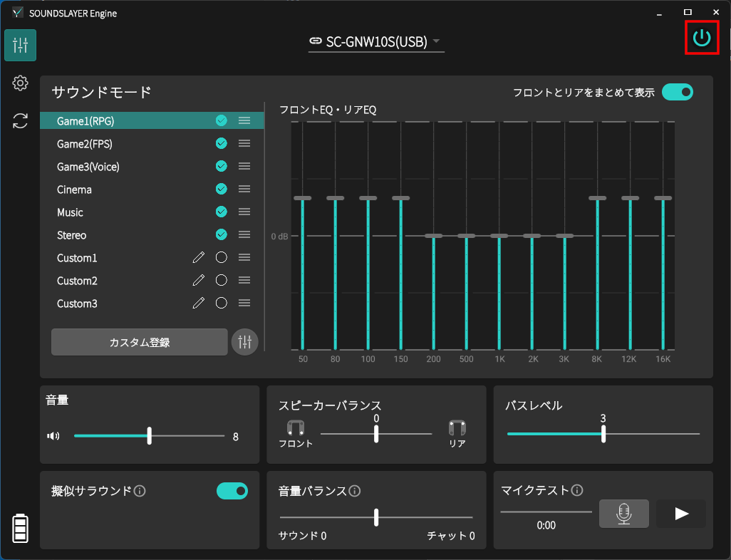The height and width of the screenshot is (560, 731).
Task: Disable the 擬似サラウンド toggle
Action: point(232,491)
